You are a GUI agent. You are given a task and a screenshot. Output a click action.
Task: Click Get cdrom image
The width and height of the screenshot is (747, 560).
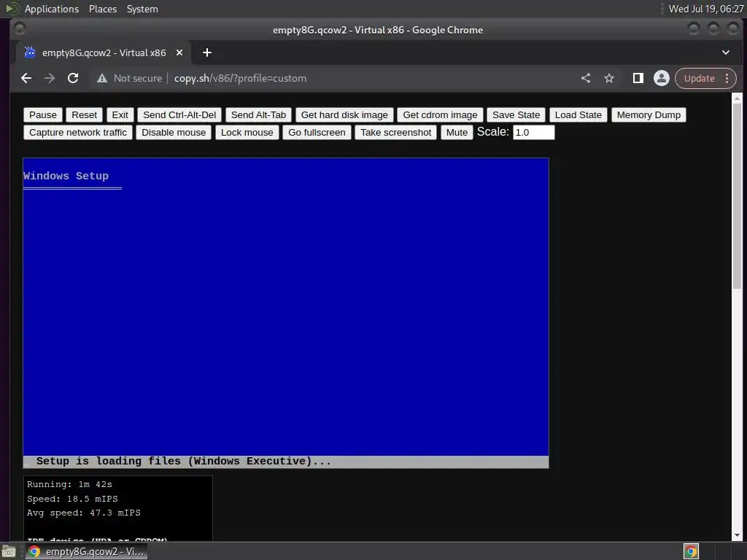pos(440,114)
